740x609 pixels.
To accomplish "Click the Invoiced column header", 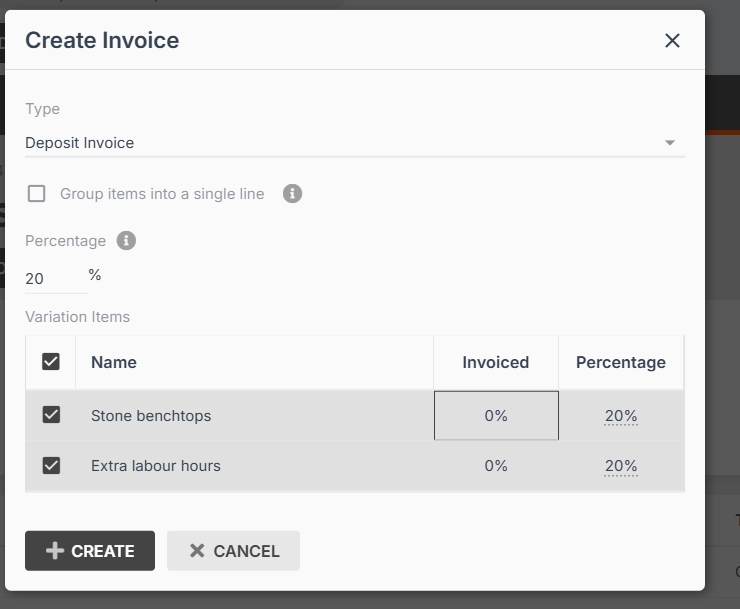I will [x=495, y=362].
